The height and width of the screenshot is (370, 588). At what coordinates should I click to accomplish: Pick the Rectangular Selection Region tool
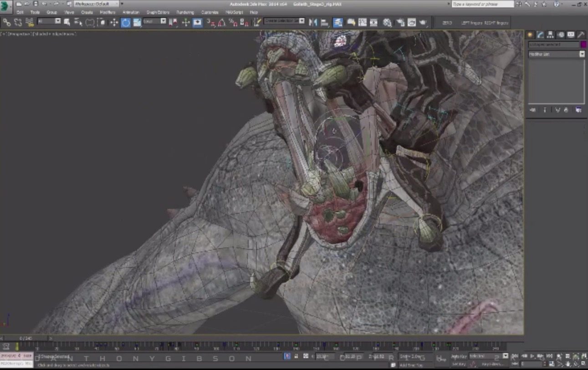coord(90,22)
